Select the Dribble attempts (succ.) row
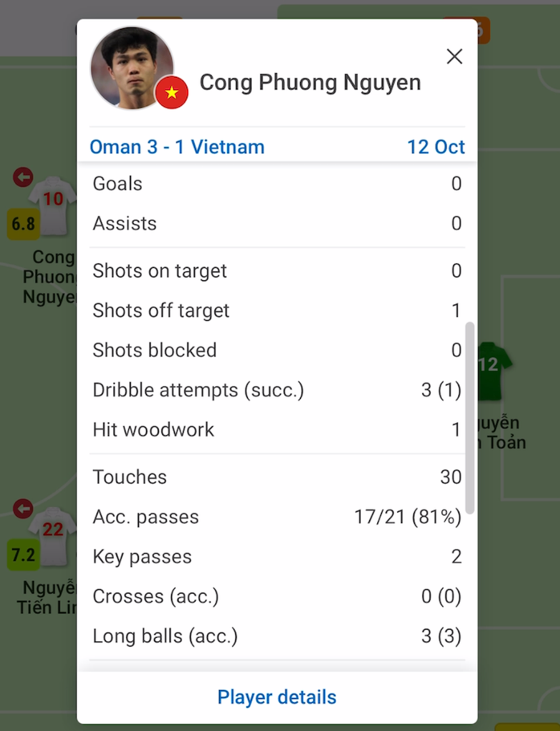 coord(277,390)
